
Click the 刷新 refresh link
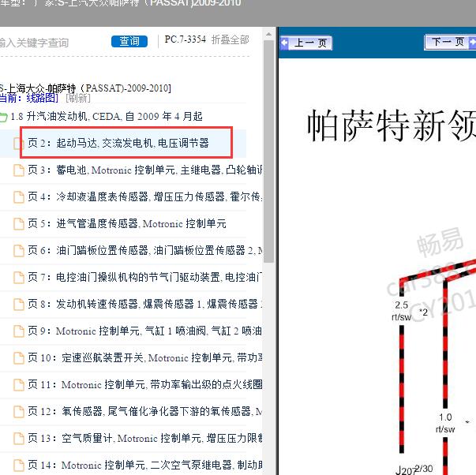[78, 98]
